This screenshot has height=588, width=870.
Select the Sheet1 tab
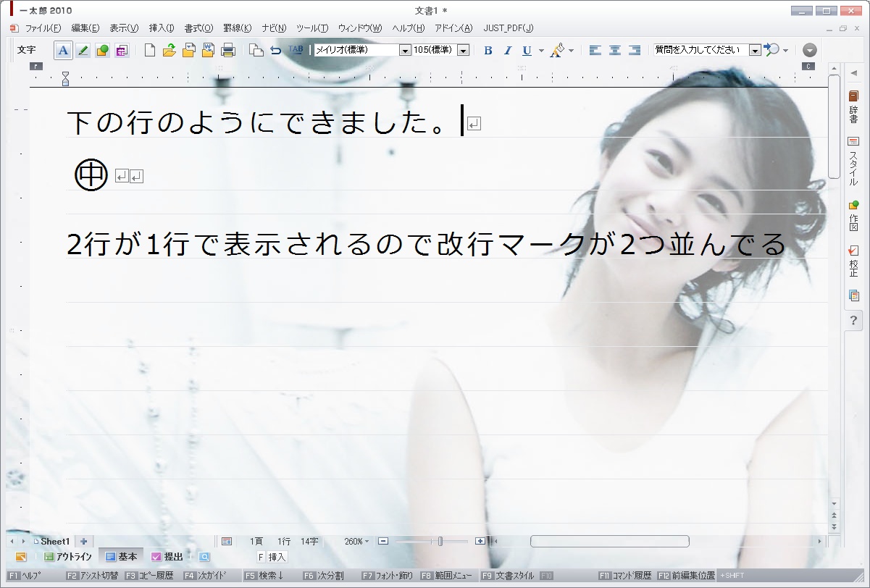click(51, 541)
